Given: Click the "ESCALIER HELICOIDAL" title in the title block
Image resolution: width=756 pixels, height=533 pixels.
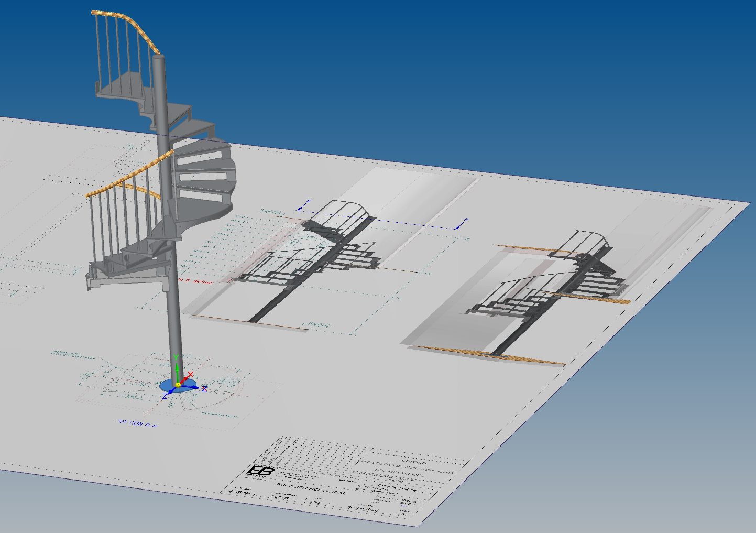Looking at the screenshot, I should tap(311, 490).
